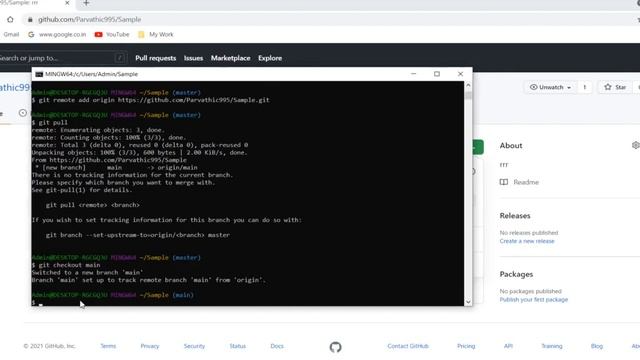640x360 pixels.
Task: Open API footer link
Action: (508, 346)
